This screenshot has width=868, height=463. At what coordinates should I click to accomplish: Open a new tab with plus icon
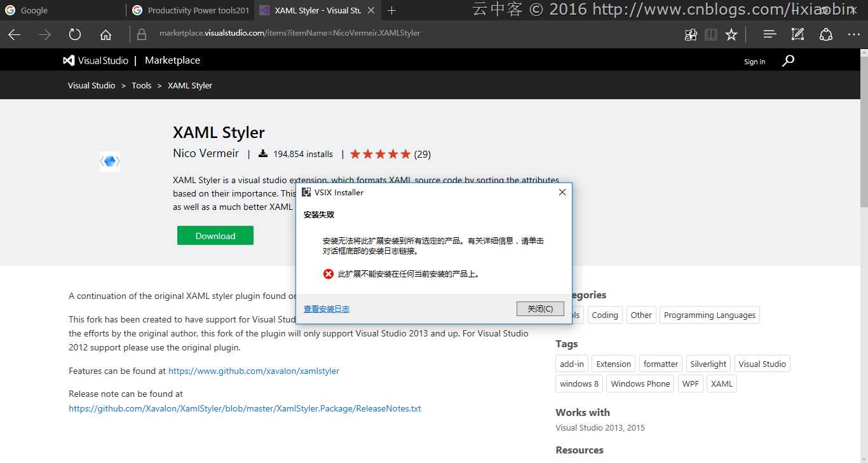392,10
